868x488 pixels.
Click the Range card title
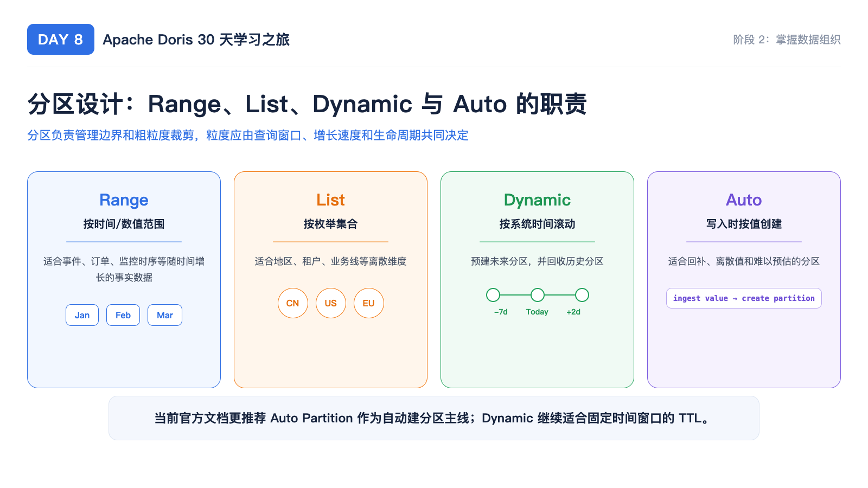[124, 200]
